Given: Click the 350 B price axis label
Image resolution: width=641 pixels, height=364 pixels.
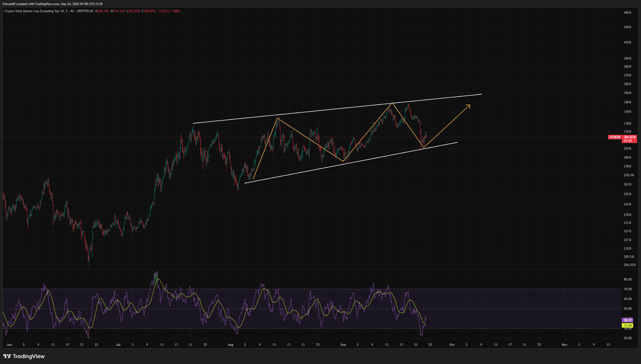Looking at the screenshot, I should click(627, 93).
